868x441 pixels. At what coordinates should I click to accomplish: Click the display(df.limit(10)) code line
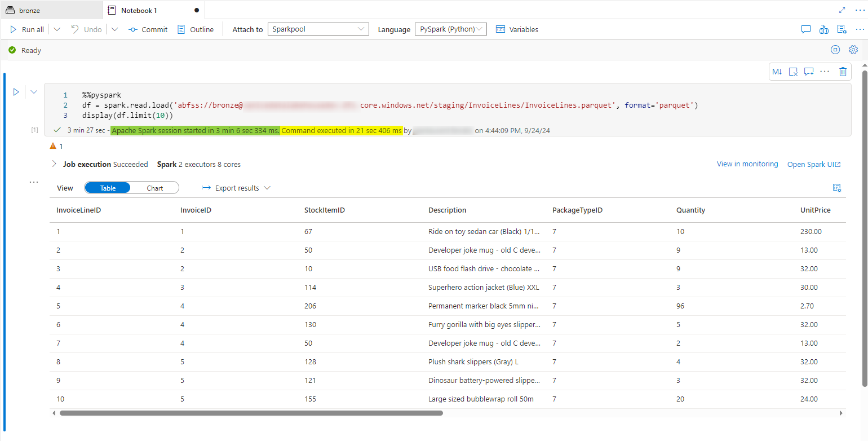pos(127,116)
